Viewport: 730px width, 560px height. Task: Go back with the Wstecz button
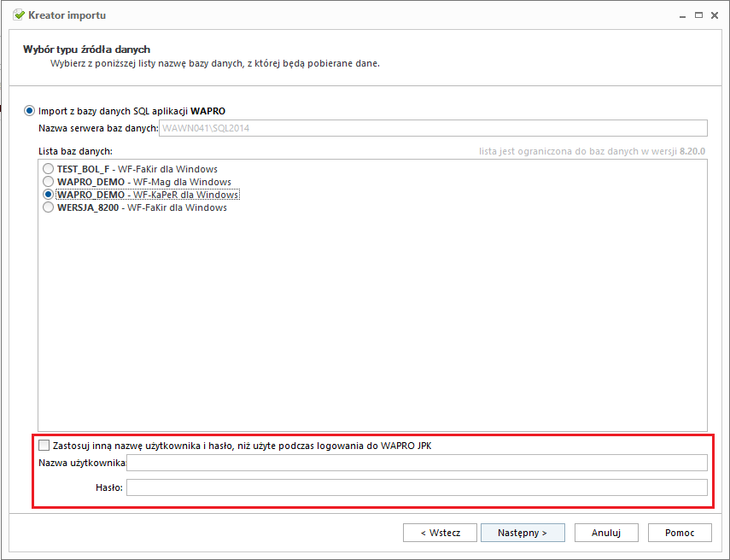(440, 533)
